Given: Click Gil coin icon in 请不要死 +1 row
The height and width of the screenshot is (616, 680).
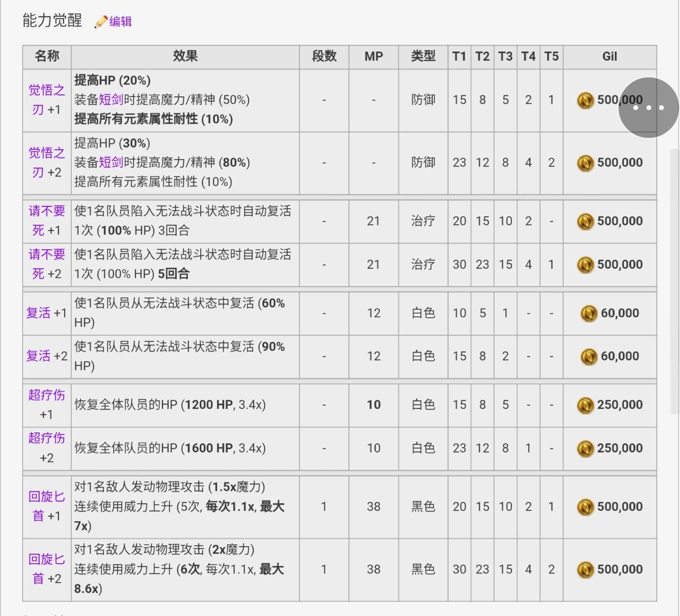Looking at the screenshot, I should pyautogui.click(x=586, y=221).
